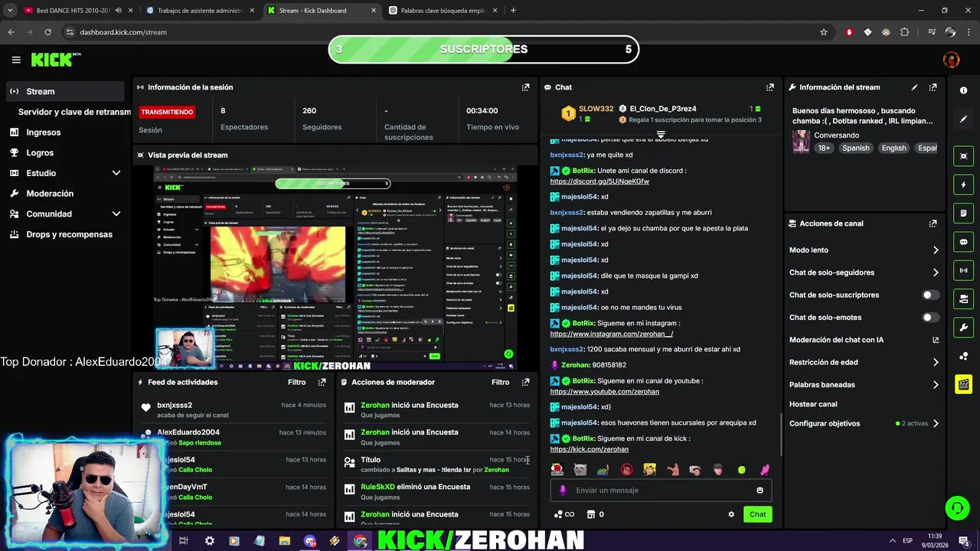Select Stream in the left sidebar

point(64,91)
